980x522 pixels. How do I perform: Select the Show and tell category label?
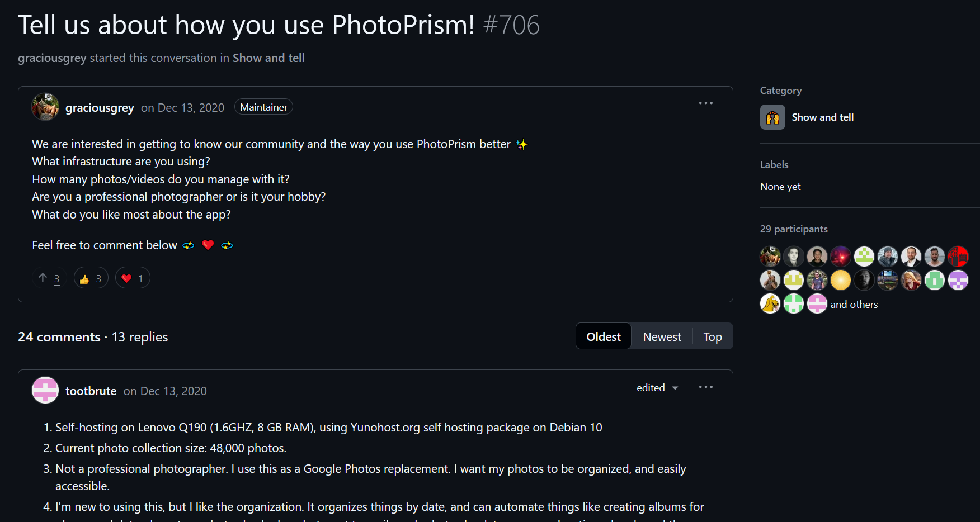click(823, 117)
